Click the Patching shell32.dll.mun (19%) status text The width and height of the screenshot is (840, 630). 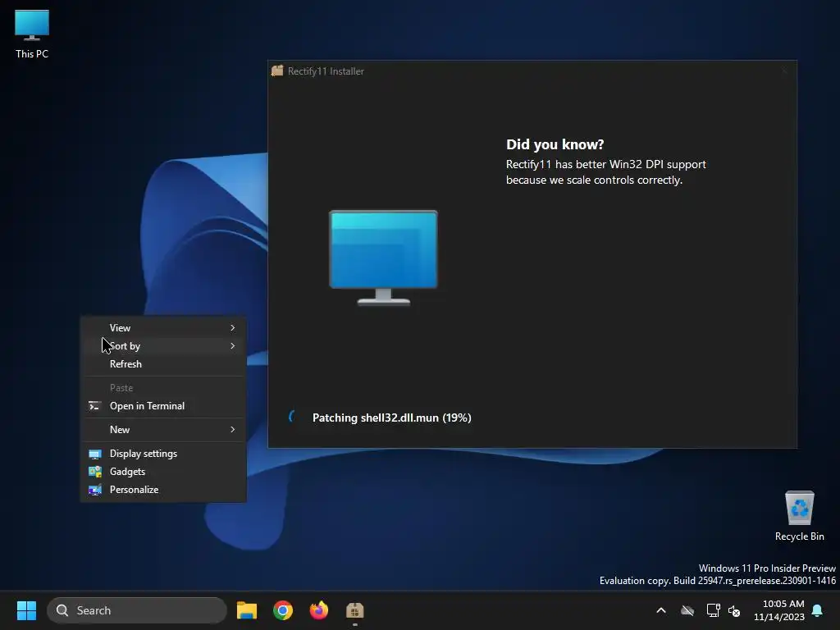click(x=391, y=418)
